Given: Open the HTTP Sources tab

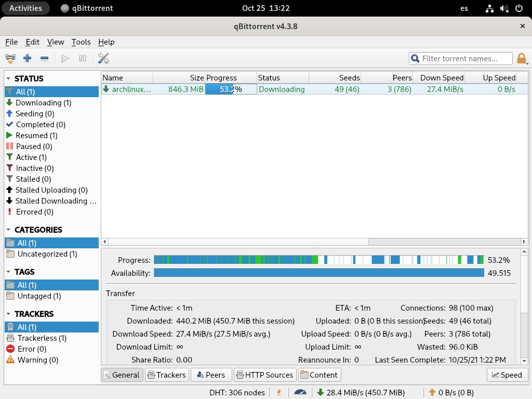Looking at the screenshot, I should 265,375.
